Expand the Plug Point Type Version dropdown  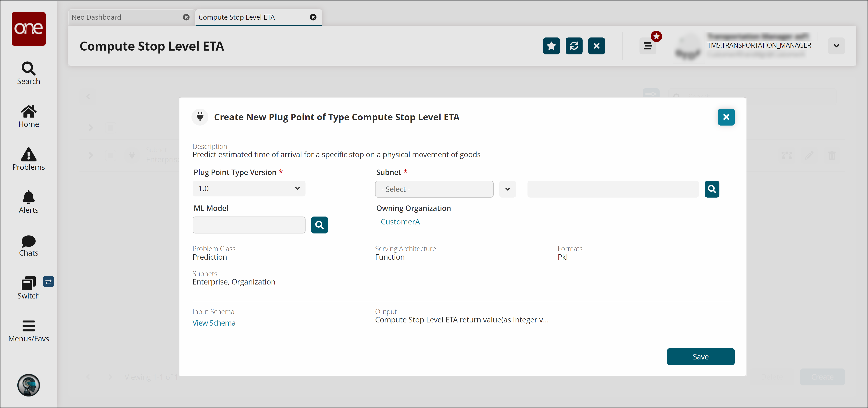(297, 189)
